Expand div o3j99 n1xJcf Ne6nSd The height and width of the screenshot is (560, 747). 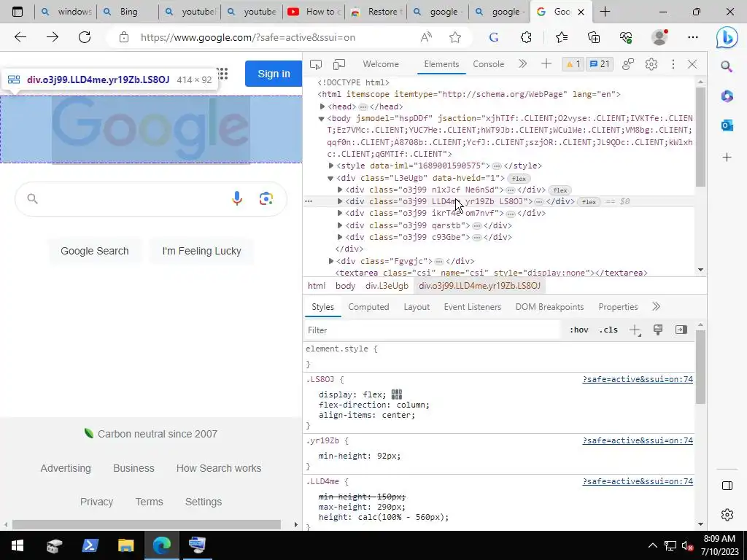click(340, 190)
